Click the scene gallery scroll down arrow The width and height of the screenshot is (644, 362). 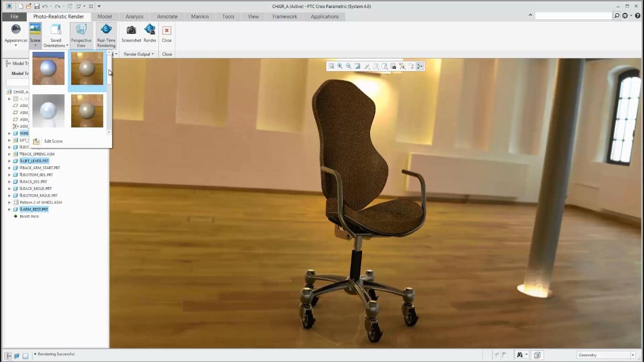tap(109, 132)
